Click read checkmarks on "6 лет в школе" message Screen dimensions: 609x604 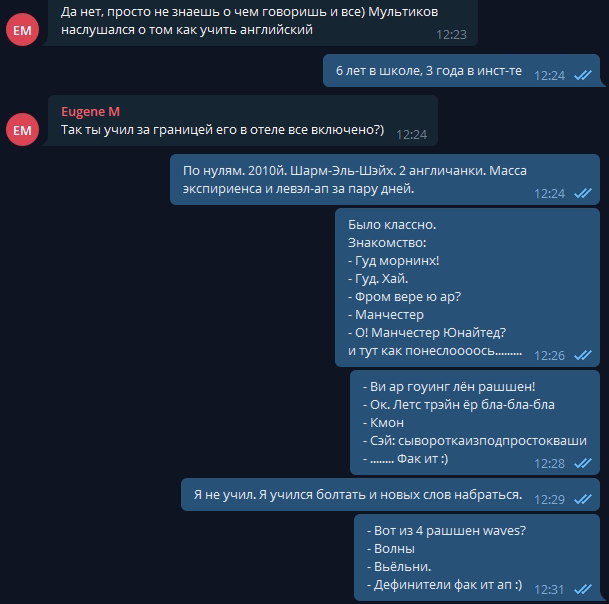click(x=582, y=75)
